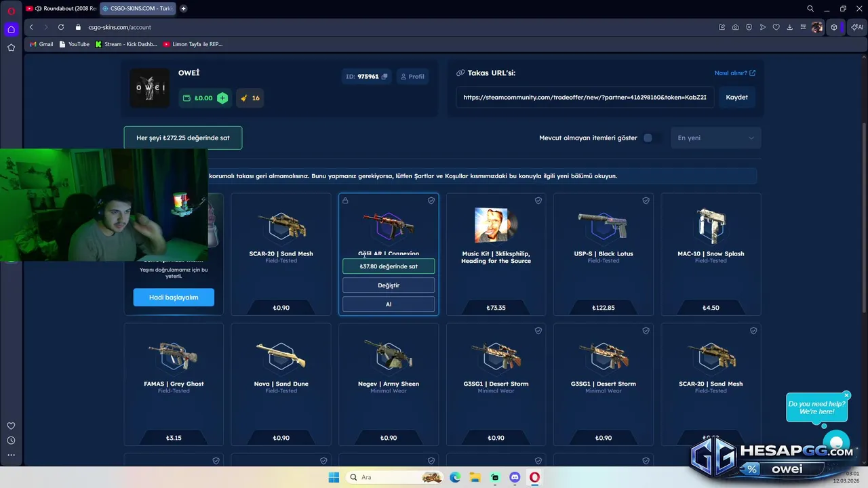
Task: Toggle select checkmark on Music Kit card
Action: (x=538, y=201)
